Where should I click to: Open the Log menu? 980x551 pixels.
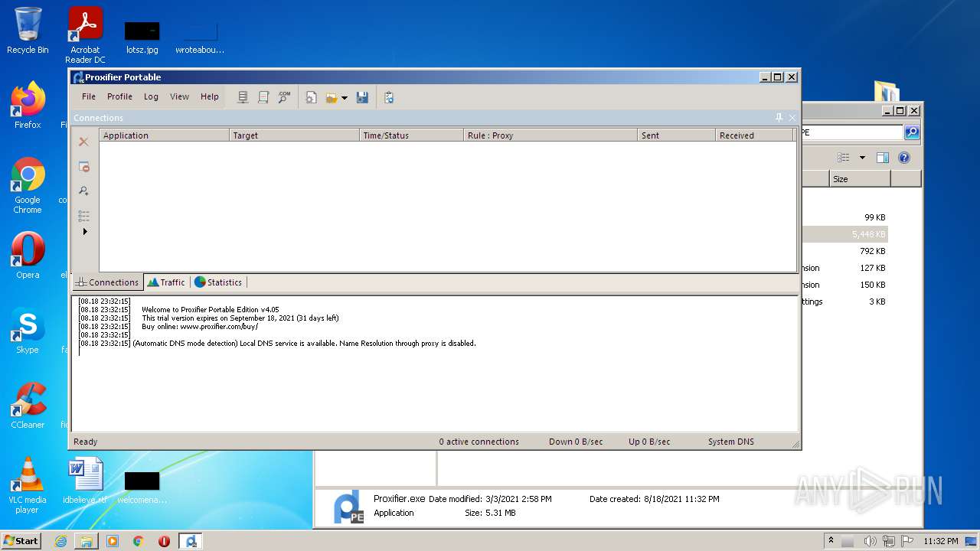(x=151, y=96)
